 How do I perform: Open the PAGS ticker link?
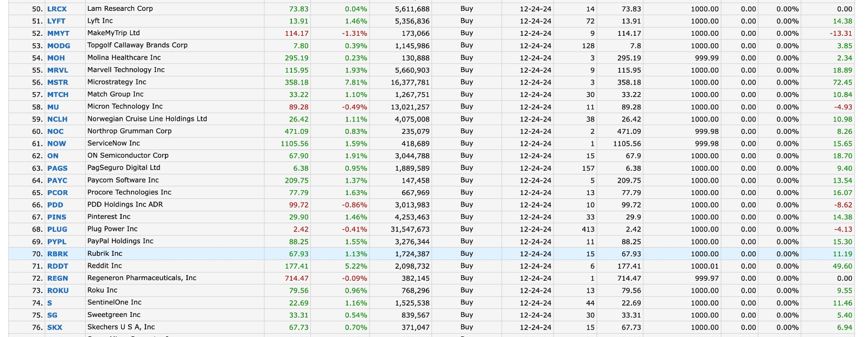[58, 168]
